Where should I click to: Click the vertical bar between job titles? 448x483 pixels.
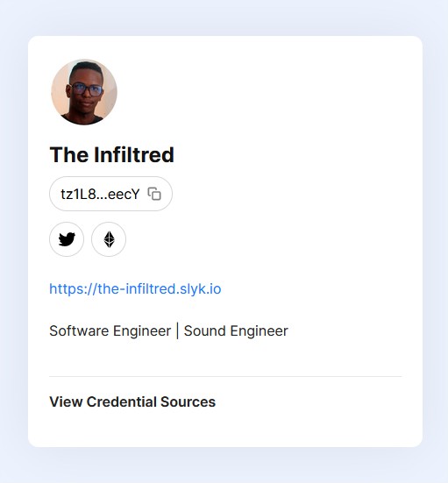coord(177,330)
